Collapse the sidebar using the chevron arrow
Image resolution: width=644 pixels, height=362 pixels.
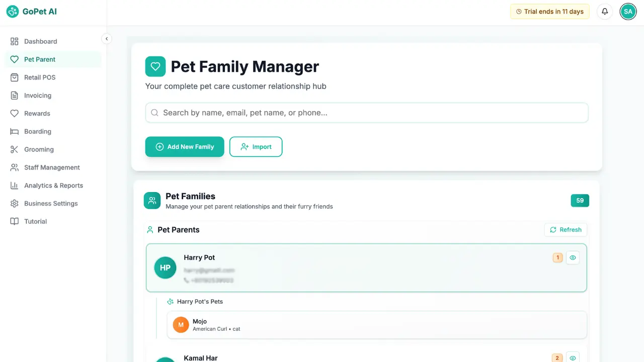click(107, 38)
